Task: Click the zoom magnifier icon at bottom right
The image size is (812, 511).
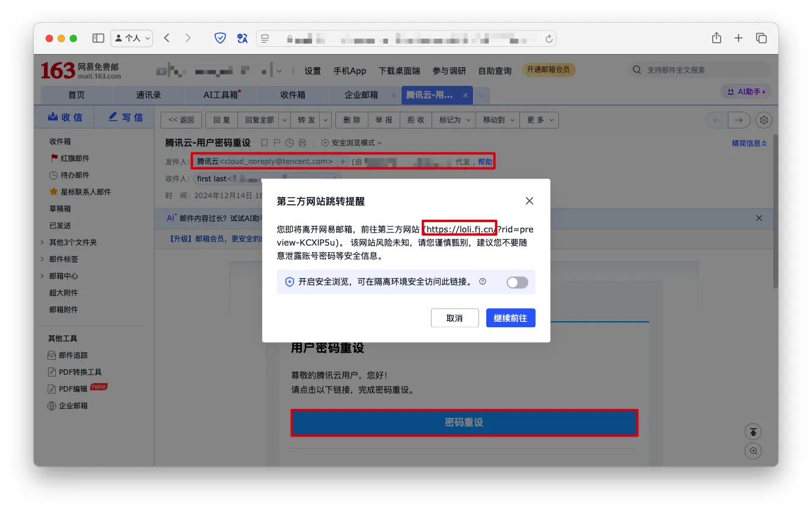Action: [x=753, y=451]
